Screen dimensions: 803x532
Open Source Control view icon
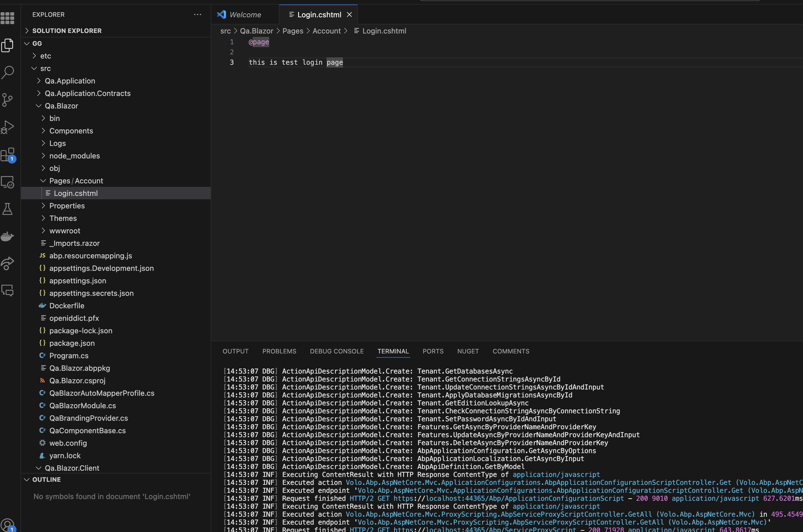pyautogui.click(x=7, y=100)
